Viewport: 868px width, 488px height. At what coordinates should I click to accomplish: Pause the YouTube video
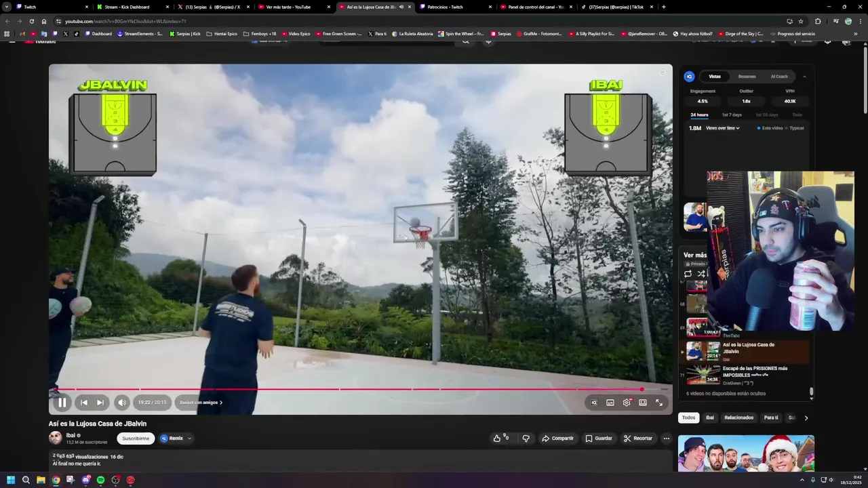click(x=62, y=403)
